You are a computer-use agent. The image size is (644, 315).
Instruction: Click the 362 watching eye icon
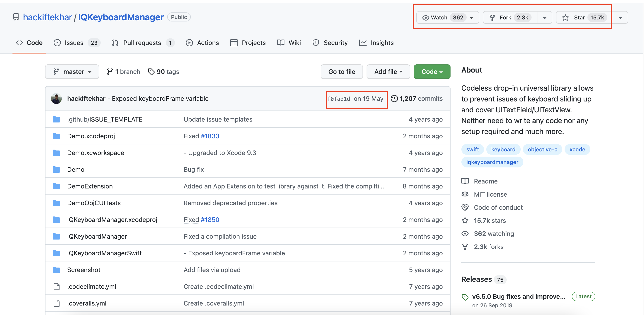click(x=465, y=234)
